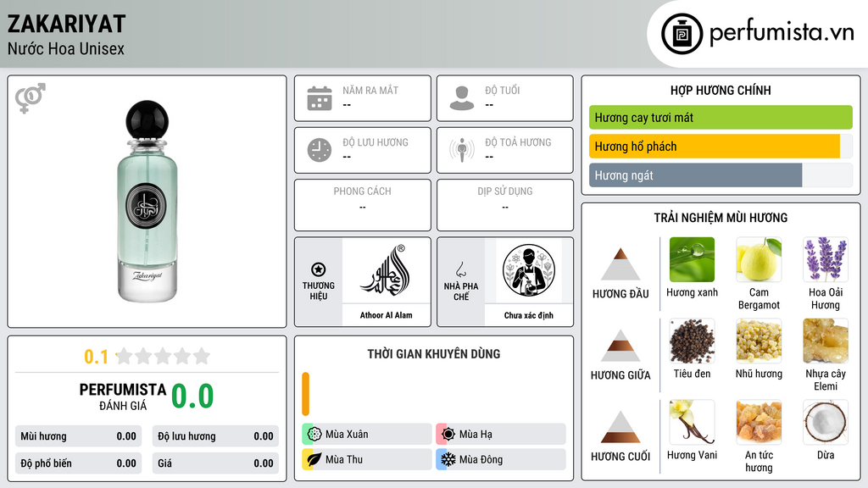Click the unisex gender symbol icon
868x488 pixels.
click(x=31, y=98)
